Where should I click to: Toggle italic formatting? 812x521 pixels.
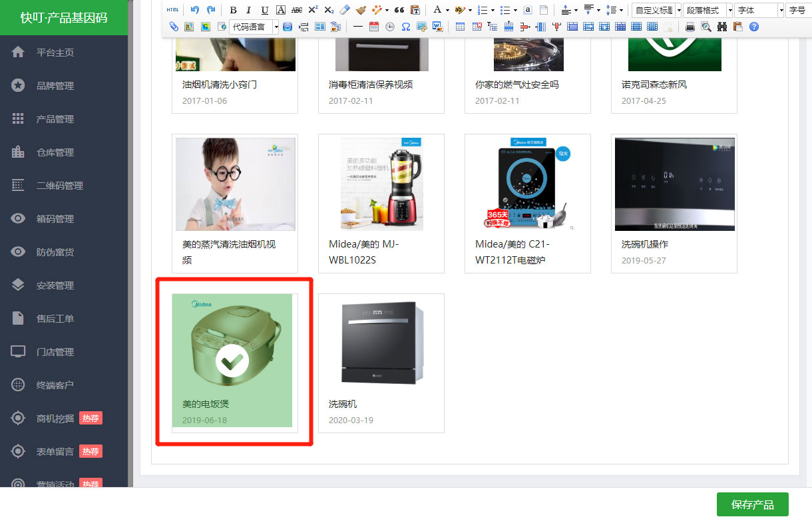pyautogui.click(x=249, y=10)
